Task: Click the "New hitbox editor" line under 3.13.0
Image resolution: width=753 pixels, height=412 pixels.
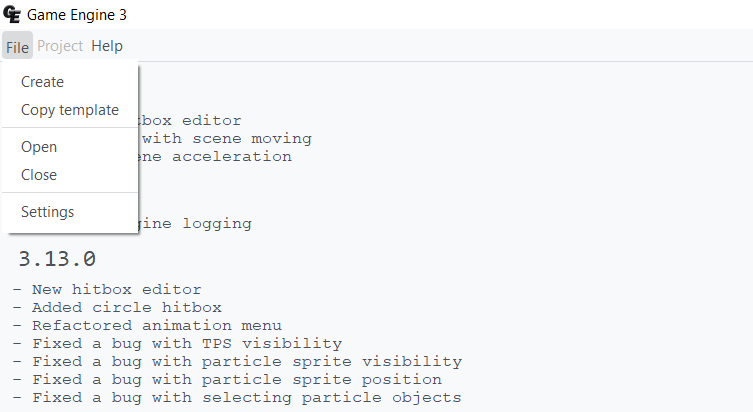Action: tap(107, 290)
